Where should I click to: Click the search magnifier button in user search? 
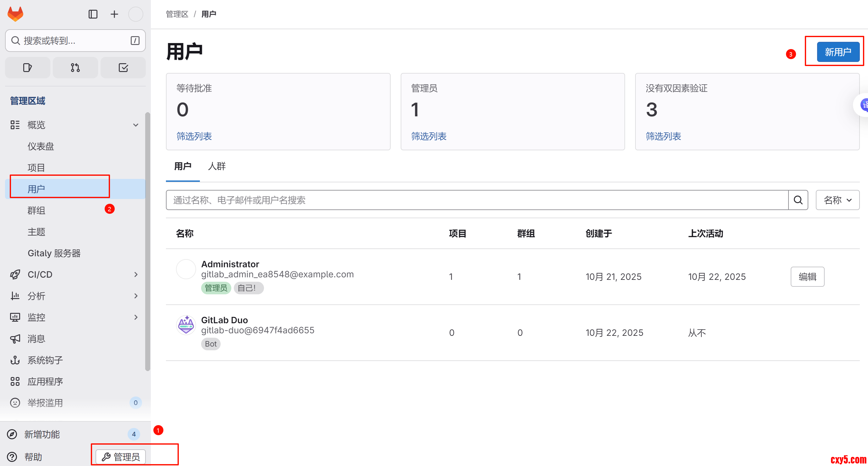[x=798, y=200]
